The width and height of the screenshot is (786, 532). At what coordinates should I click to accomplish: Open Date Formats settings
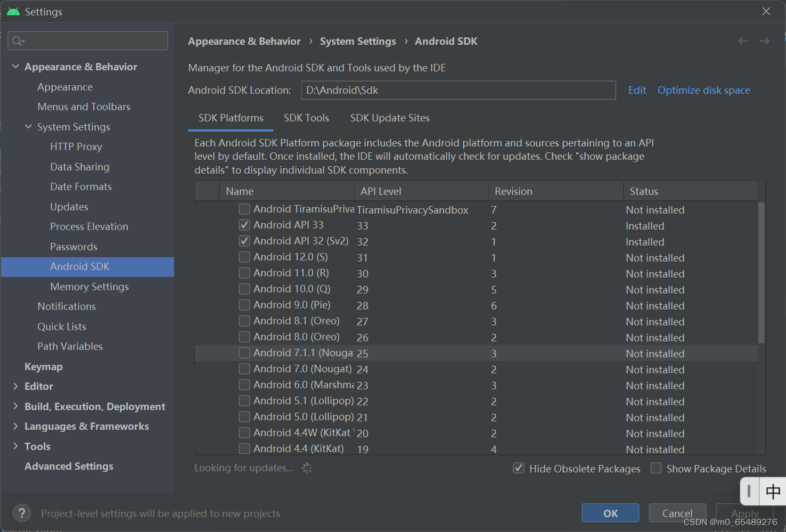click(x=81, y=186)
